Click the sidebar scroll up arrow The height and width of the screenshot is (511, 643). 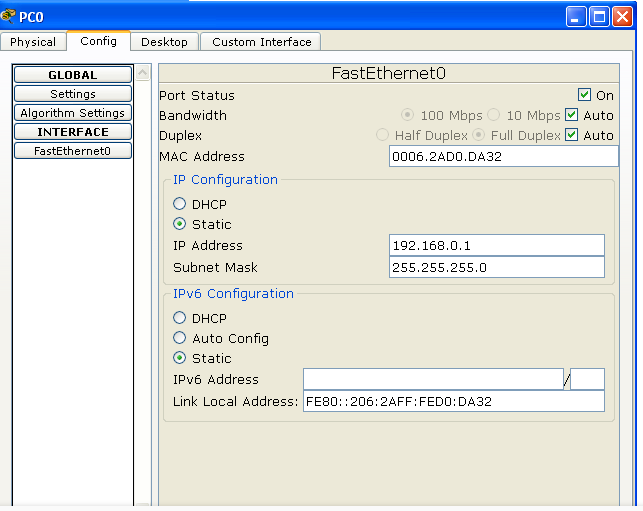pos(143,73)
